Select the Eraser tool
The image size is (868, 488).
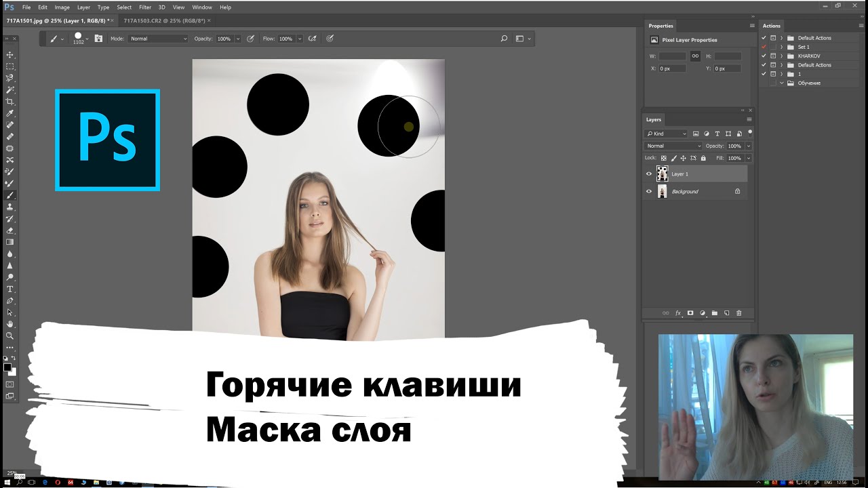[x=9, y=230]
